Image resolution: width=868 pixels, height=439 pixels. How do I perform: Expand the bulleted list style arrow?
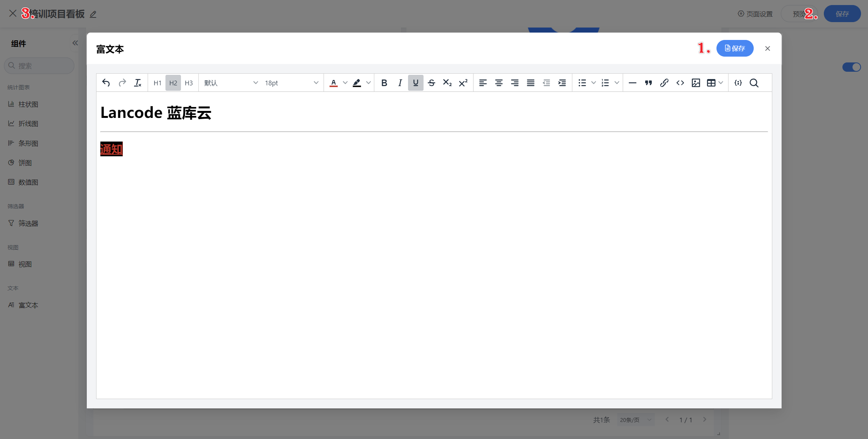tap(594, 83)
